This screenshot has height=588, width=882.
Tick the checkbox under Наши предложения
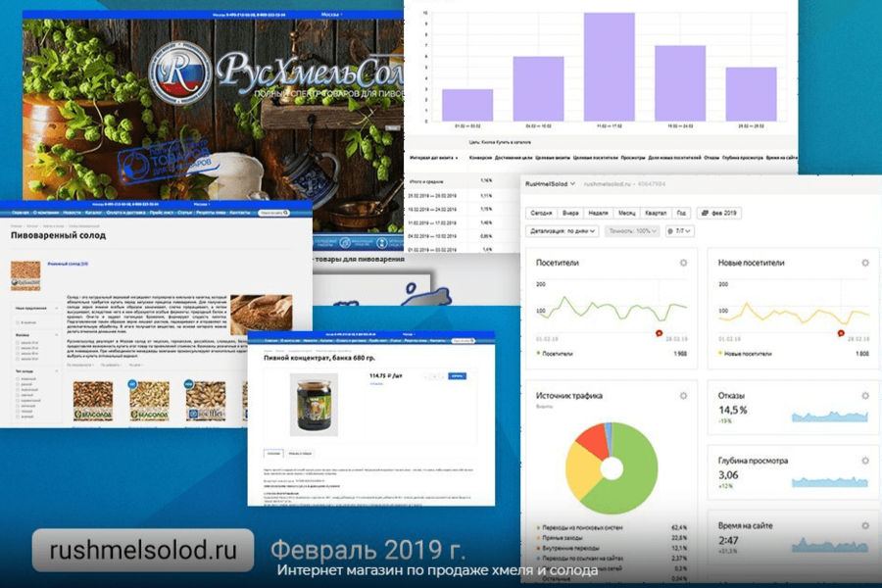coord(18,322)
